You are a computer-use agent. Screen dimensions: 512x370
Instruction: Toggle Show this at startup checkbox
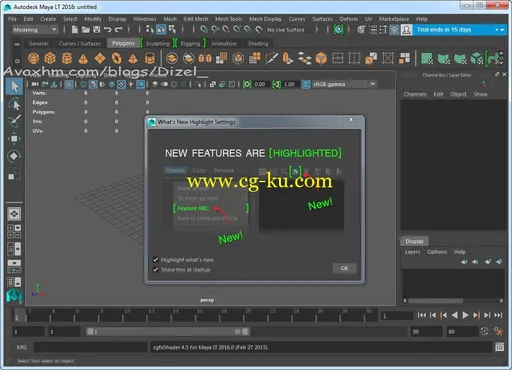[155, 269]
